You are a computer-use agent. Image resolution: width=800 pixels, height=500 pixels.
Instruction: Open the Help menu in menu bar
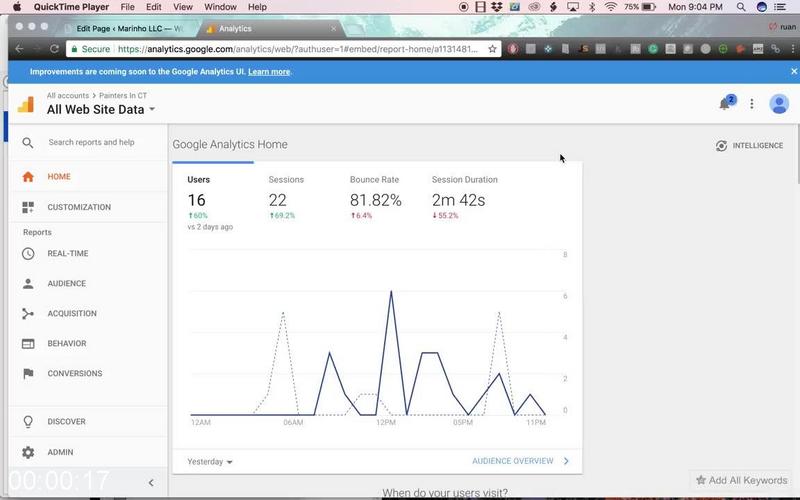pos(257,7)
